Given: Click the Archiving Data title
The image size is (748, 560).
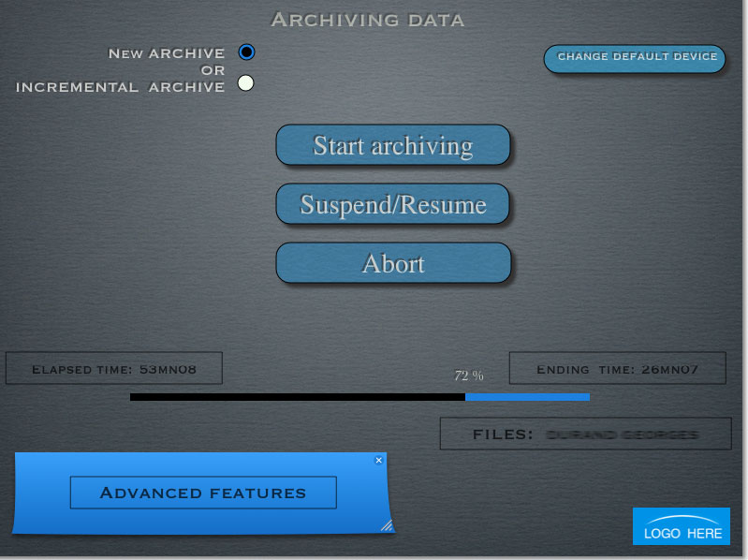Looking at the screenshot, I should [368, 20].
